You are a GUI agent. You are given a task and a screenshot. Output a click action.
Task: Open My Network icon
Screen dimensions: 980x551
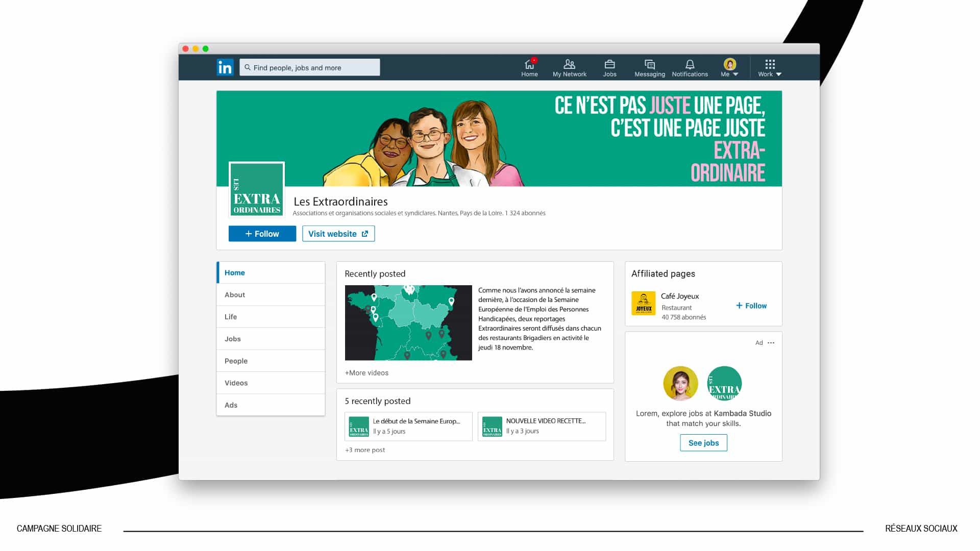(570, 68)
